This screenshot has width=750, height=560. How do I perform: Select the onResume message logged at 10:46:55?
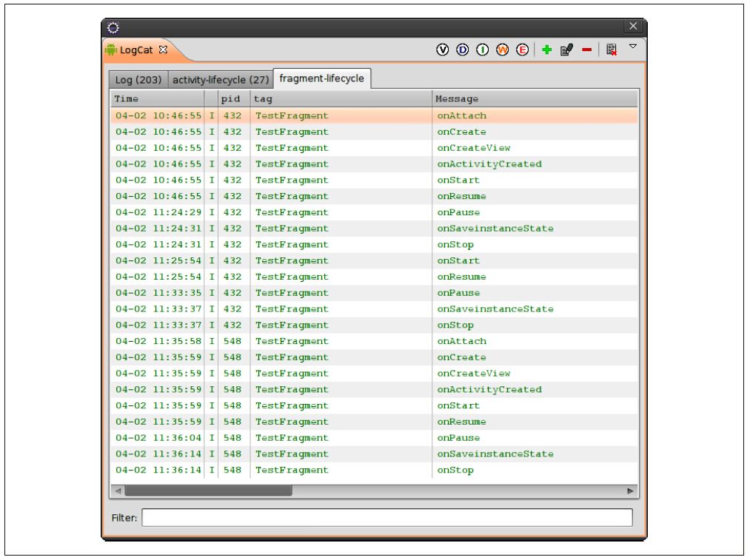point(461,196)
